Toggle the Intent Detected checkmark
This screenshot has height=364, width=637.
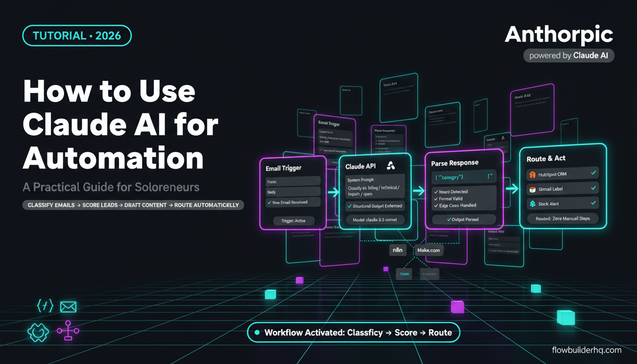pos(436,191)
